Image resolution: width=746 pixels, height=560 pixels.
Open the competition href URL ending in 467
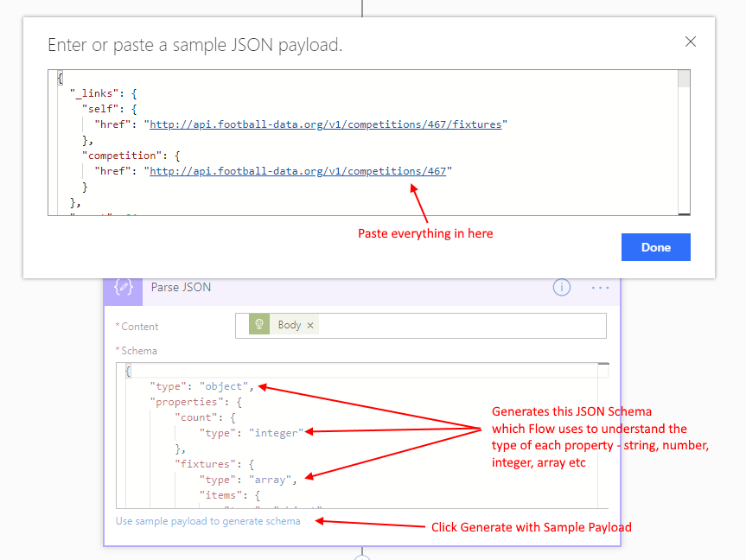(297, 171)
